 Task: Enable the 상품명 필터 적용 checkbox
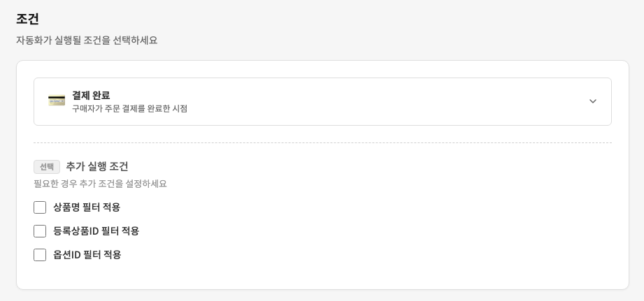pyautogui.click(x=40, y=207)
